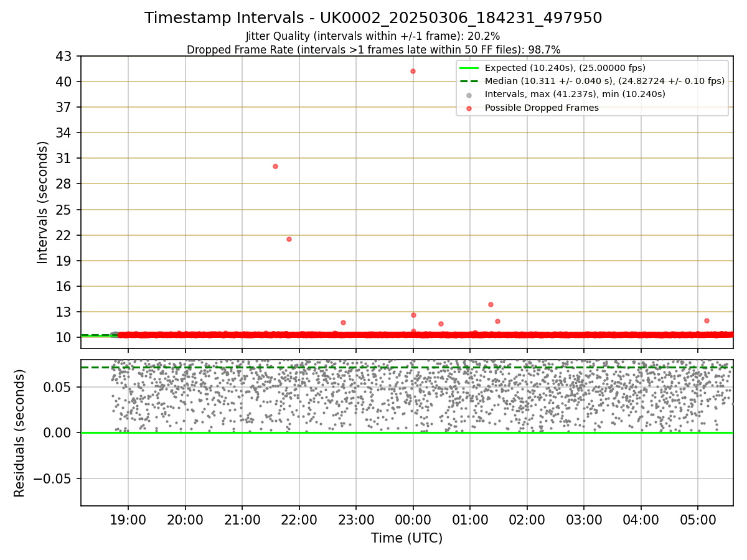Click the 'Residuals (seconds)' y-axis label

click(19, 433)
